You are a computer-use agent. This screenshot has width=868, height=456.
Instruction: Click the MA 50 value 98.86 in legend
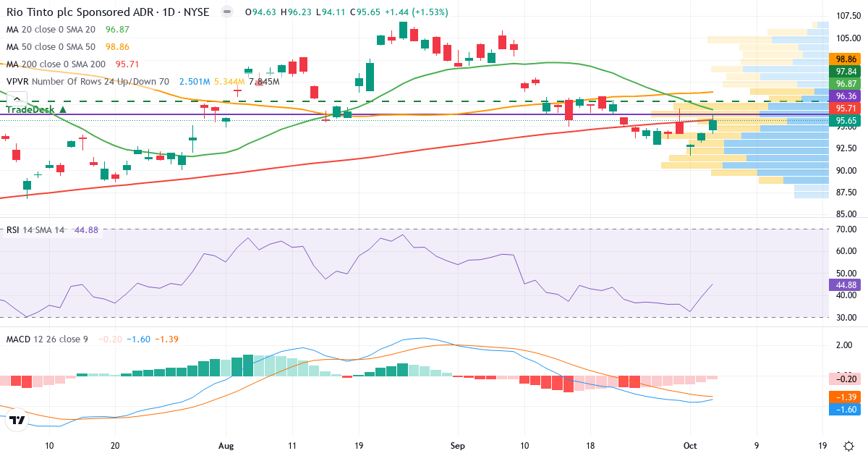click(x=117, y=46)
